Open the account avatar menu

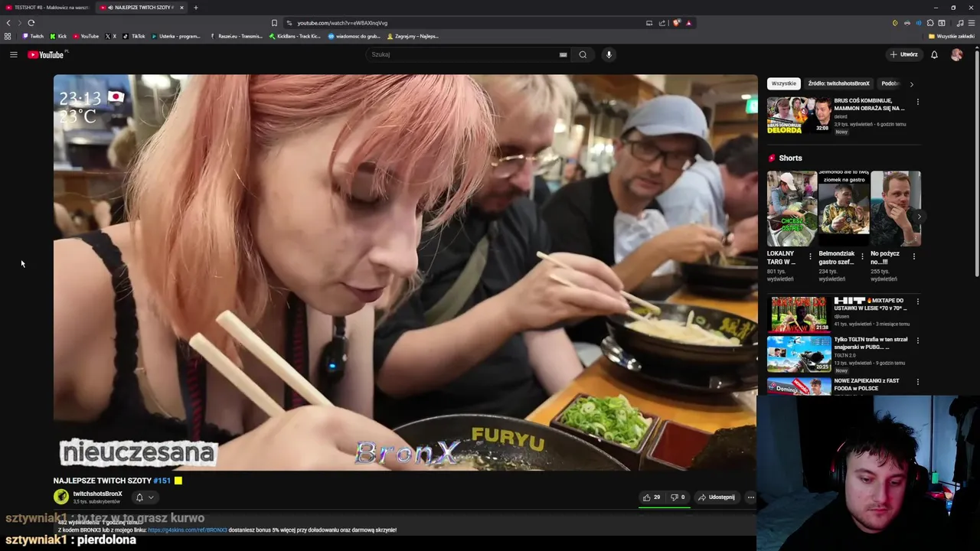[x=956, y=54]
